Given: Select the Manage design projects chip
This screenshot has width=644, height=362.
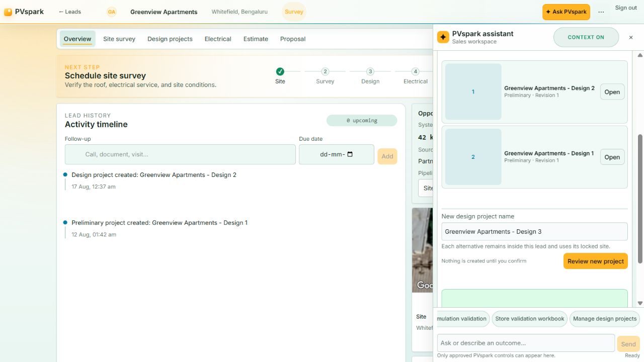Looking at the screenshot, I should click(x=605, y=319).
